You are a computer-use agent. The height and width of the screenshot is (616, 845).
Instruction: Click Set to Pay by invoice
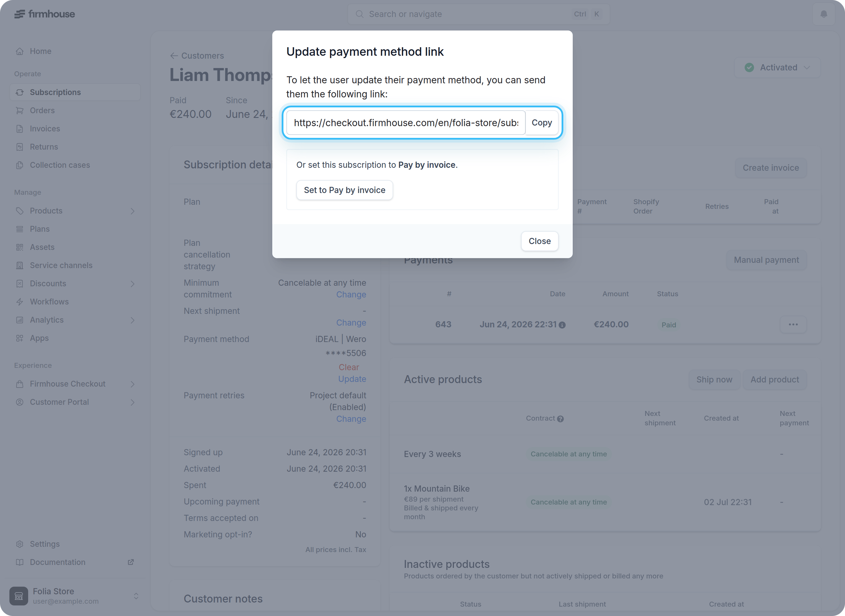click(344, 190)
